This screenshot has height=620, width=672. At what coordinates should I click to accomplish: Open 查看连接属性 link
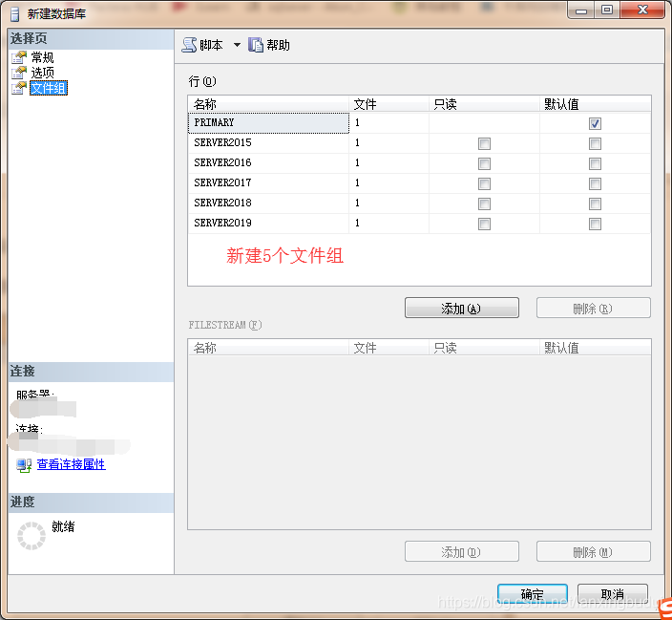[72, 464]
